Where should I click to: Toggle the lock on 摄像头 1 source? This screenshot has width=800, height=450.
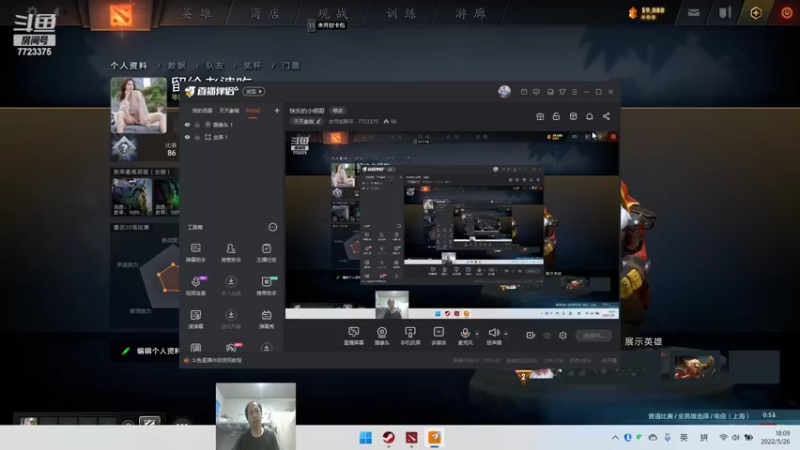click(197, 124)
